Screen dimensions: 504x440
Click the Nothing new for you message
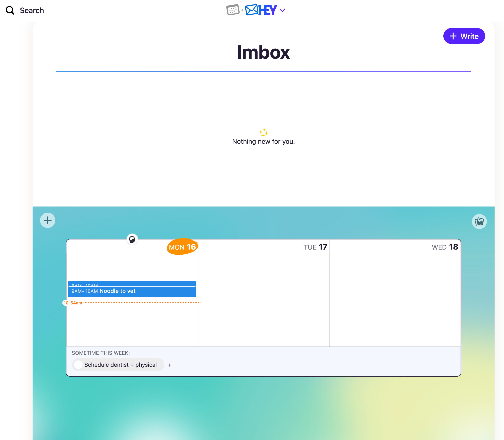pyautogui.click(x=263, y=141)
